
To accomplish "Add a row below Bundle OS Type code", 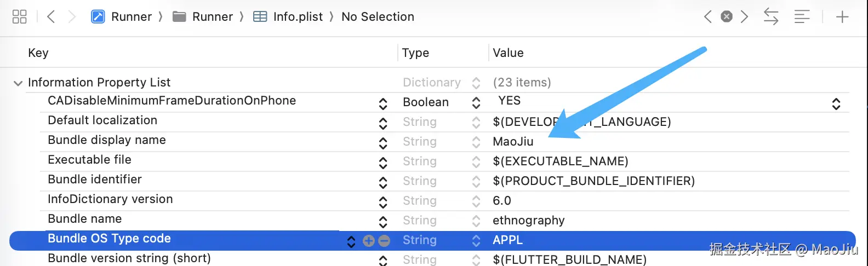I will [369, 241].
